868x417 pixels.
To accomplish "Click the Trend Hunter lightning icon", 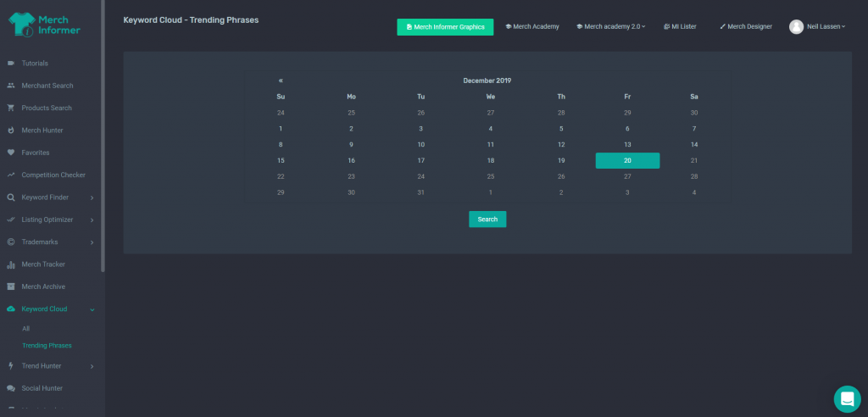I will (10, 366).
